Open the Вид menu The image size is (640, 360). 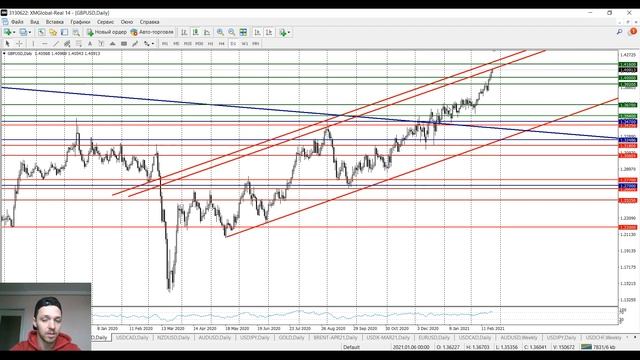[x=35, y=22]
